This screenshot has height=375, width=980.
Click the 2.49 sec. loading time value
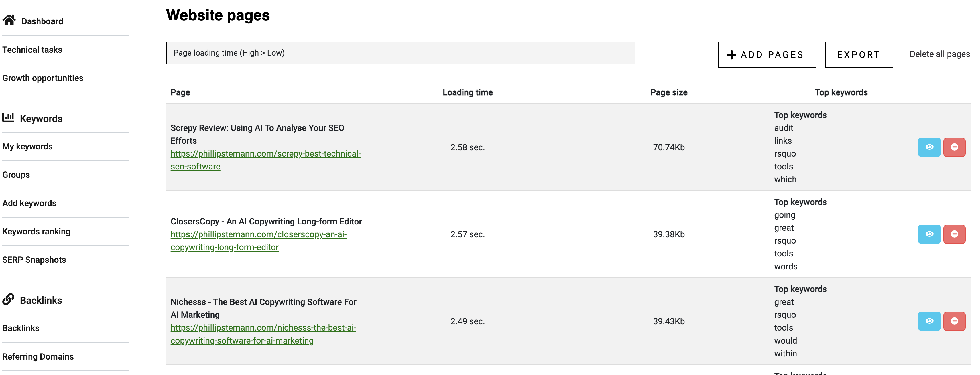468,321
